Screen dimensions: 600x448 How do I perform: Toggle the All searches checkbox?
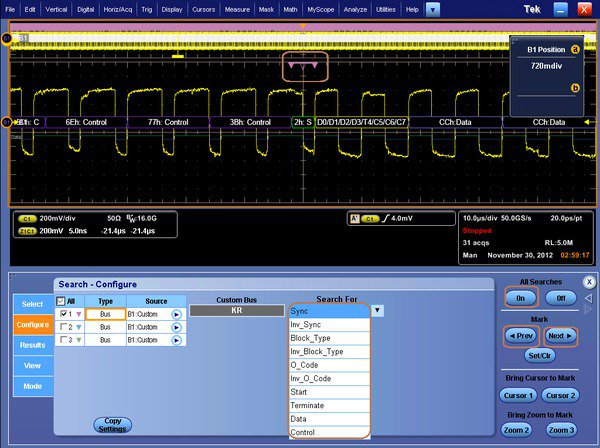click(60, 301)
